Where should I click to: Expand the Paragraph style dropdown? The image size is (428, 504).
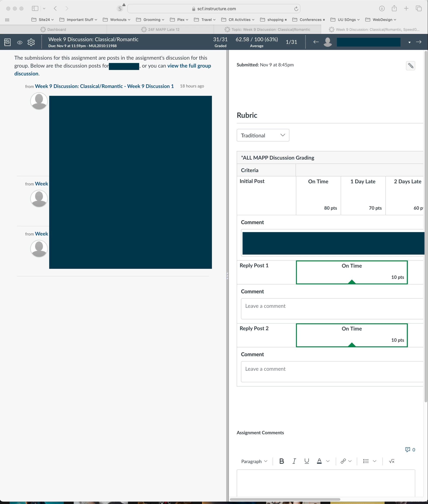pos(254,461)
